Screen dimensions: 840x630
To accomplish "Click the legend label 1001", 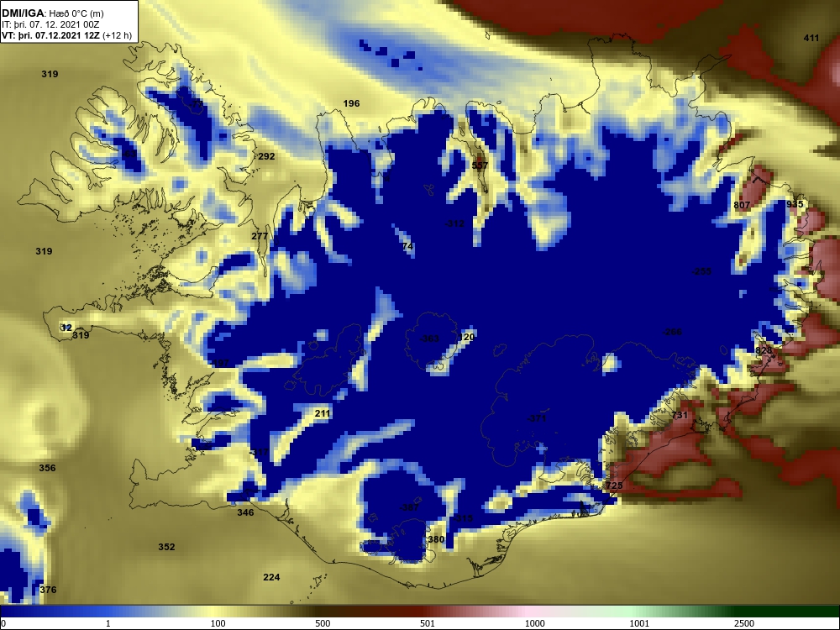I will click(x=639, y=623).
